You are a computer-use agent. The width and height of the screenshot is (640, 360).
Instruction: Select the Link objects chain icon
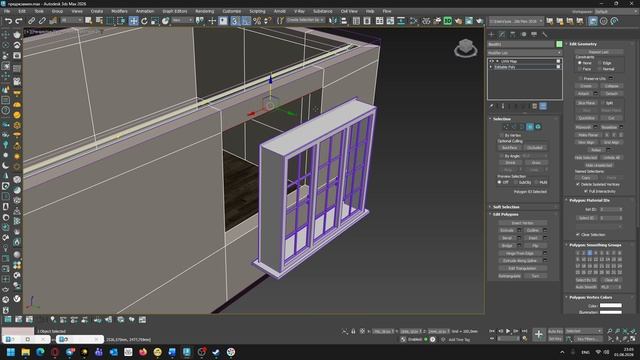32,21
